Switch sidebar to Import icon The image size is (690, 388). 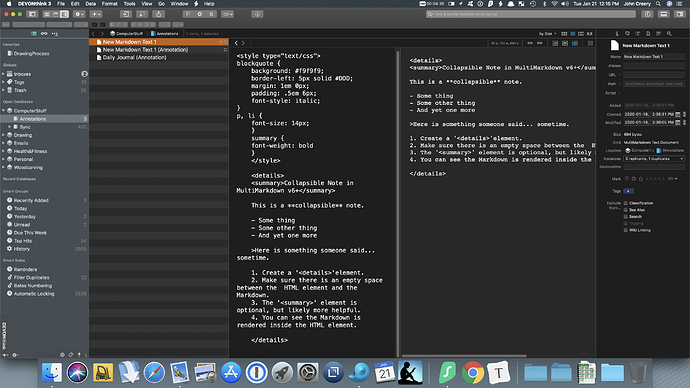click(55, 33)
